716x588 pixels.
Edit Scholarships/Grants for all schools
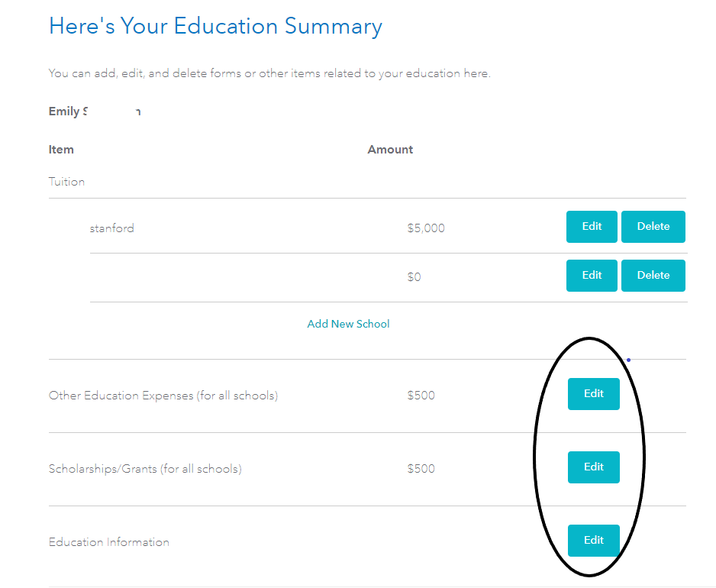click(593, 467)
